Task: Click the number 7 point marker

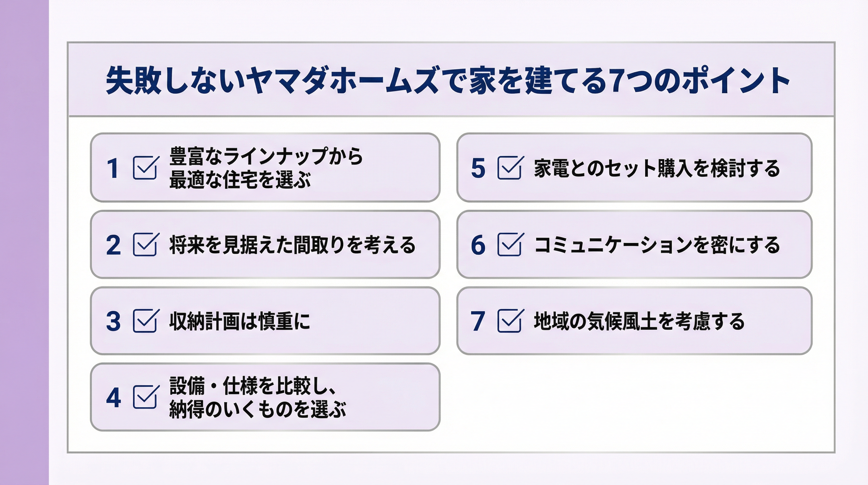Action: point(478,322)
